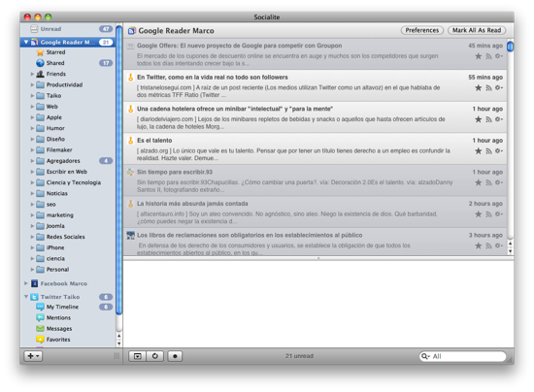This screenshot has width=534, height=392.
Task: Select the Personal folder
Action: click(x=57, y=270)
